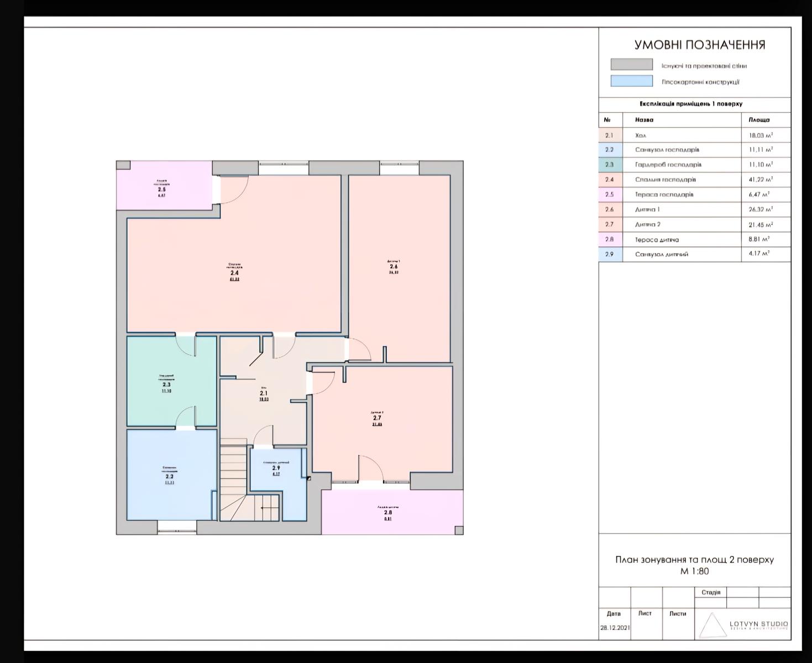Click the blue drywall legend swatch
Viewport: 812px width, 663px height.
pos(631,81)
